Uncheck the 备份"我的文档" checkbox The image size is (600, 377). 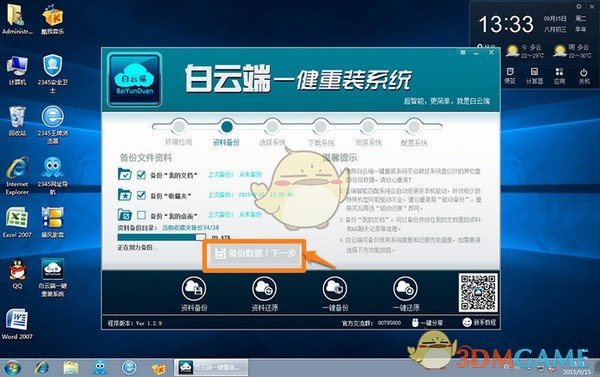click(141, 175)
